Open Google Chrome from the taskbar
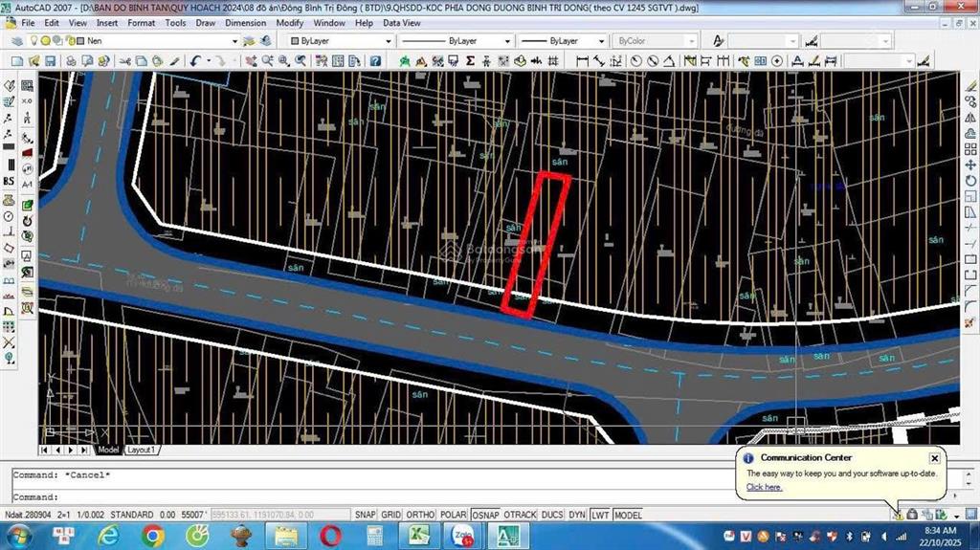The image size is (980, 550). (152, 534)
